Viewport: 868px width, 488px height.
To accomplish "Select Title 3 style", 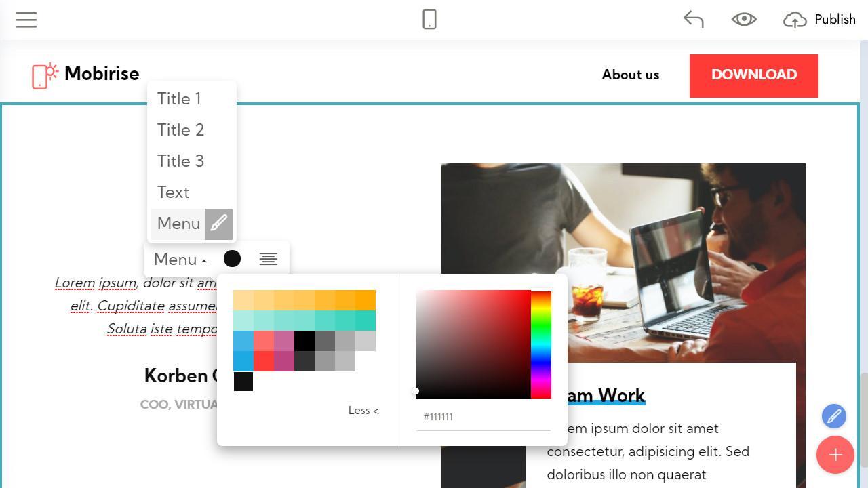I will 180,161.
